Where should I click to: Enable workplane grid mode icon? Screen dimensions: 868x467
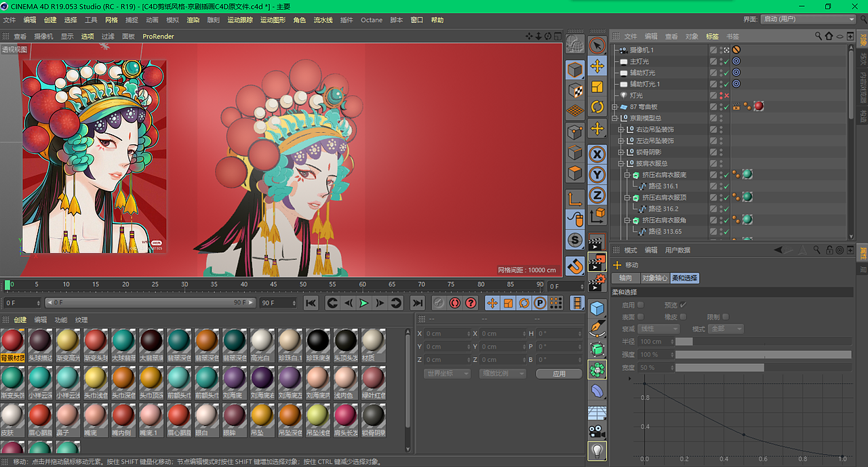tap(575, 110)
